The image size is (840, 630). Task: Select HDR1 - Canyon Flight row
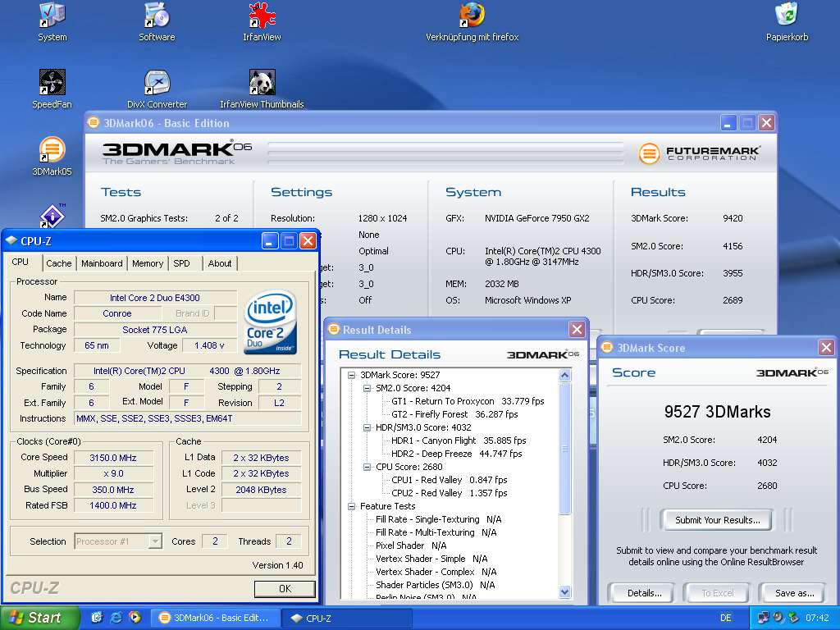[x=459, y=441]
